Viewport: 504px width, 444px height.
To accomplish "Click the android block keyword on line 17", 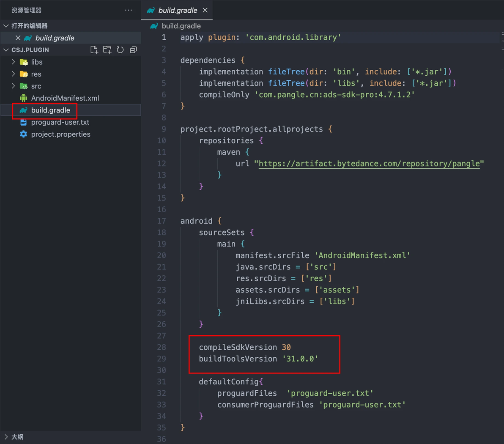I will coord(196,221).
